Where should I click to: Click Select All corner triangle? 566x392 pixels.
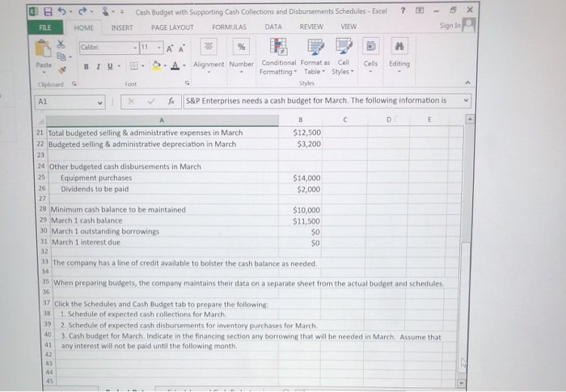click(41, 121)
